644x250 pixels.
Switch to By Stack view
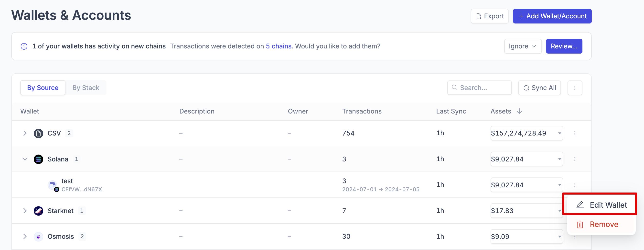(86, 88)
